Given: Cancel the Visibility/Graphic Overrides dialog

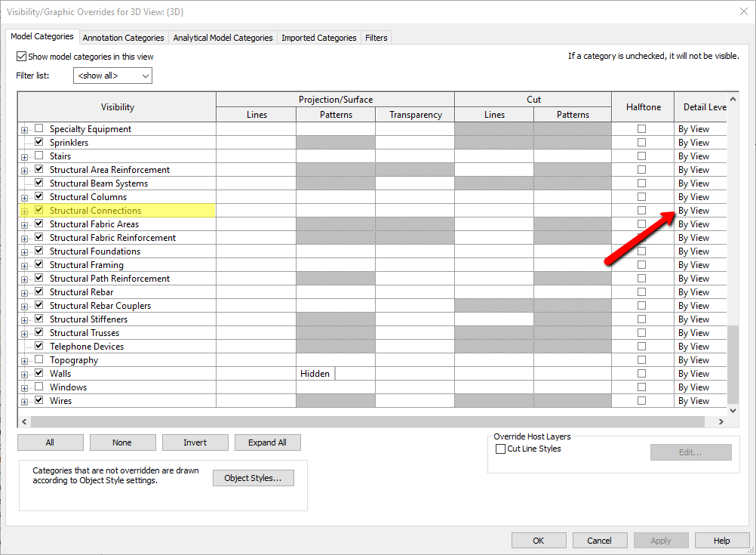Looking at the screenshot, I should coord(599,541).
